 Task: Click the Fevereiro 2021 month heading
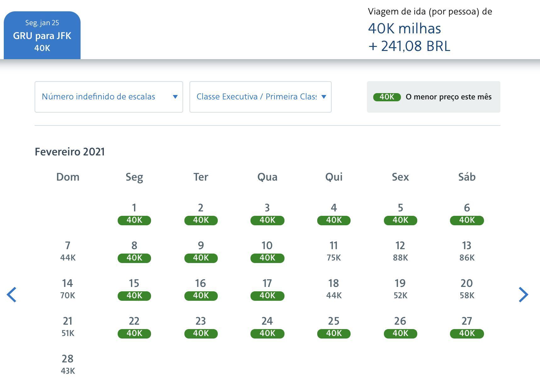(x=70, y=152)
